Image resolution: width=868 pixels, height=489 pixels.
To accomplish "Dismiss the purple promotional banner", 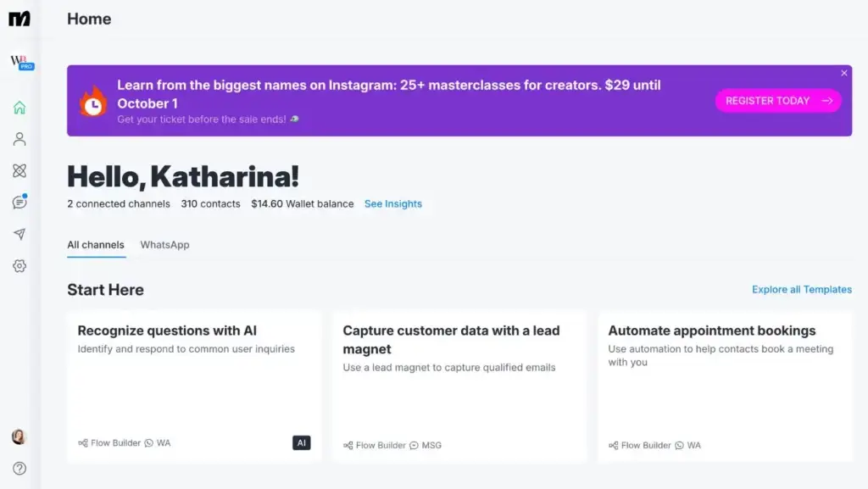I will point(843,74).
